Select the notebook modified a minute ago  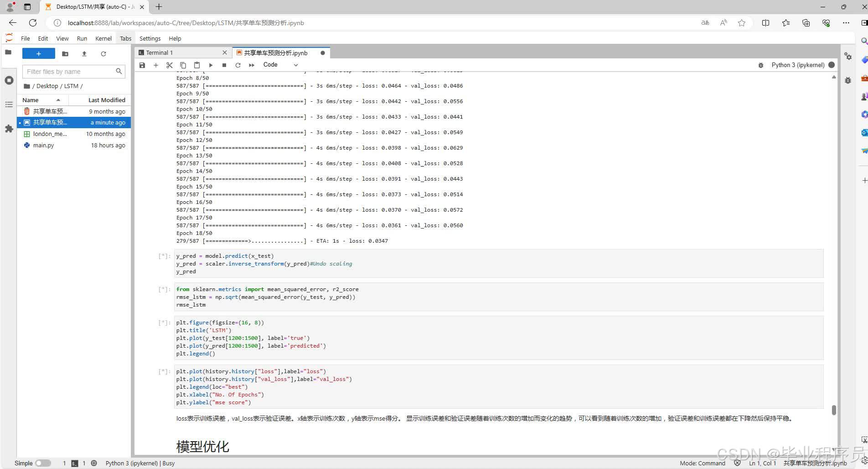(x=74, y=122)
